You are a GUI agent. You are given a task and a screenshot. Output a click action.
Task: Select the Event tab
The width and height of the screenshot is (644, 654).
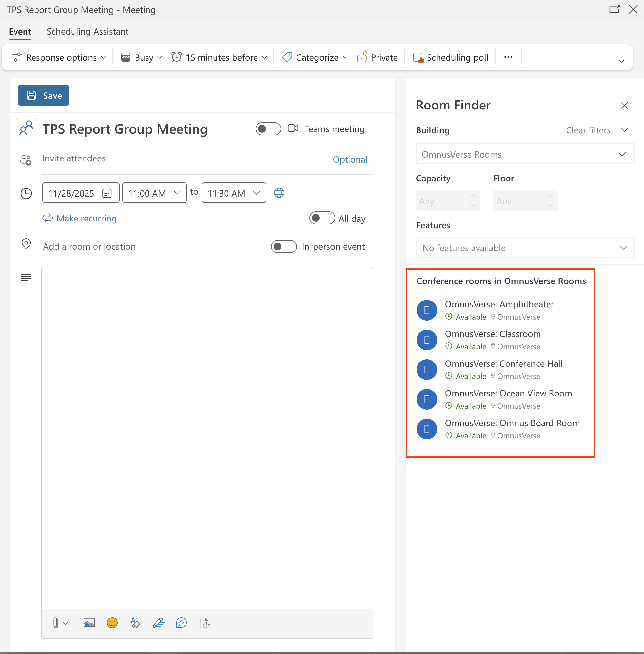coord(20,31)
